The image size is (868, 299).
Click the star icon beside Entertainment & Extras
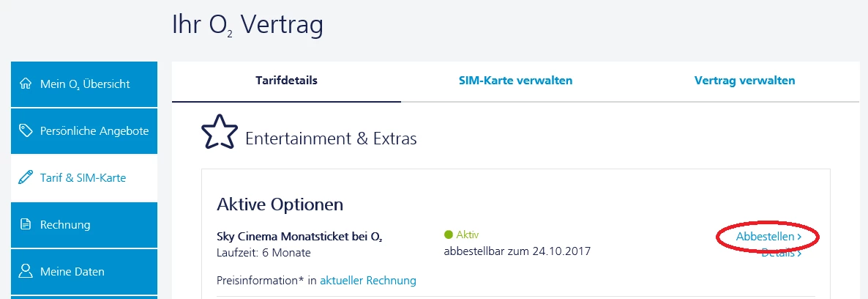(220, 133)
